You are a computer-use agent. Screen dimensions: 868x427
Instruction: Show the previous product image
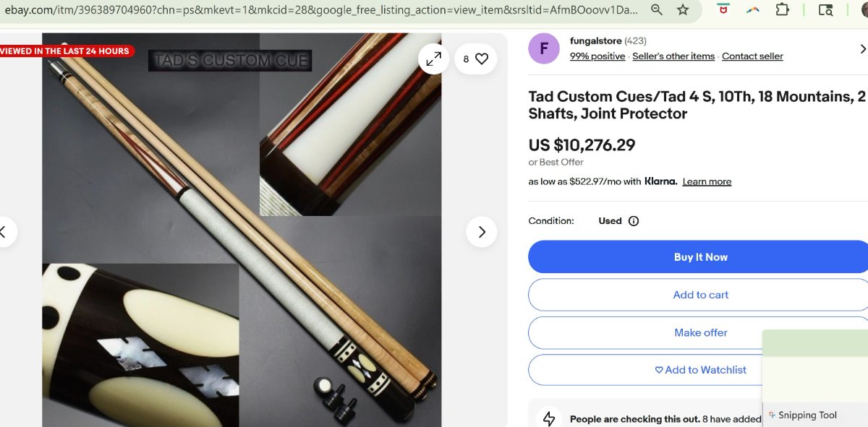(x=4, y=232)
